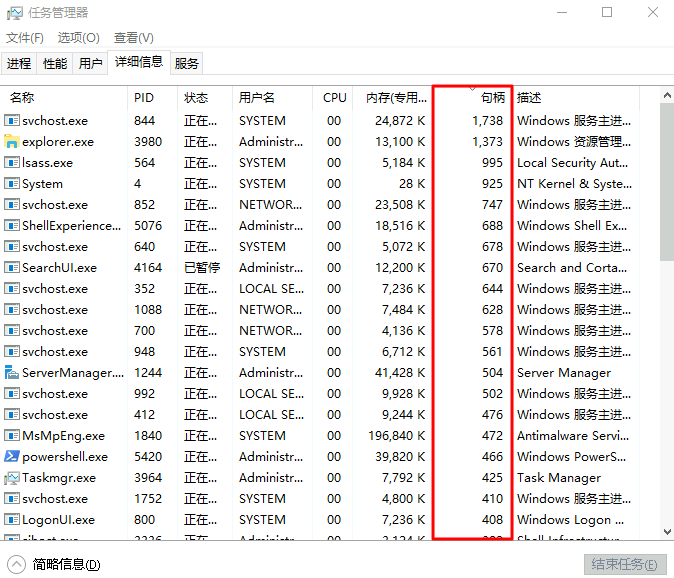Click the vertical scrollbar thumb
Screen dimensions: 674x578
pos(667,182)
